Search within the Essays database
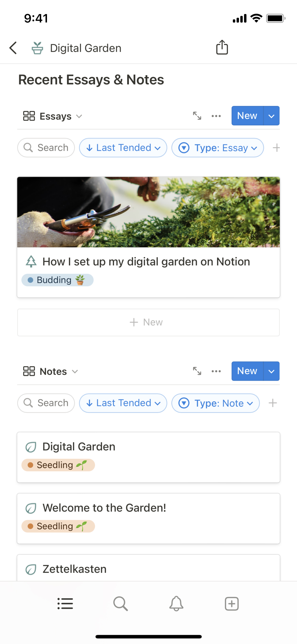Viewport: 297px width, 644px height. pos(46,148)
